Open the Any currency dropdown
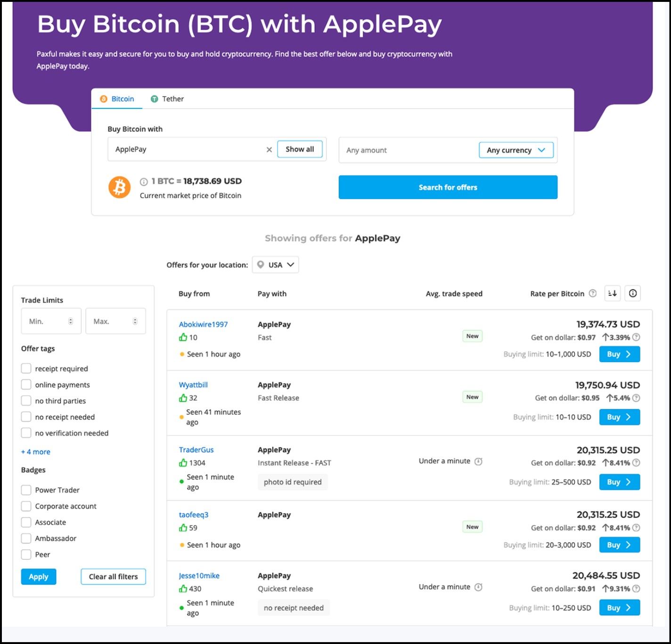This screenshot has width=671, height=644. pos(516,150)
